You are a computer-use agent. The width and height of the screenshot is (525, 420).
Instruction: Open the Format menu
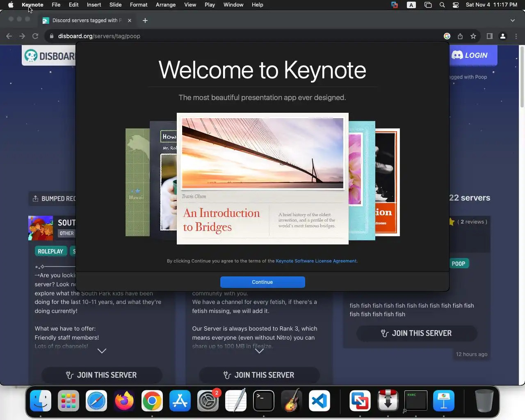pos(139,5)
